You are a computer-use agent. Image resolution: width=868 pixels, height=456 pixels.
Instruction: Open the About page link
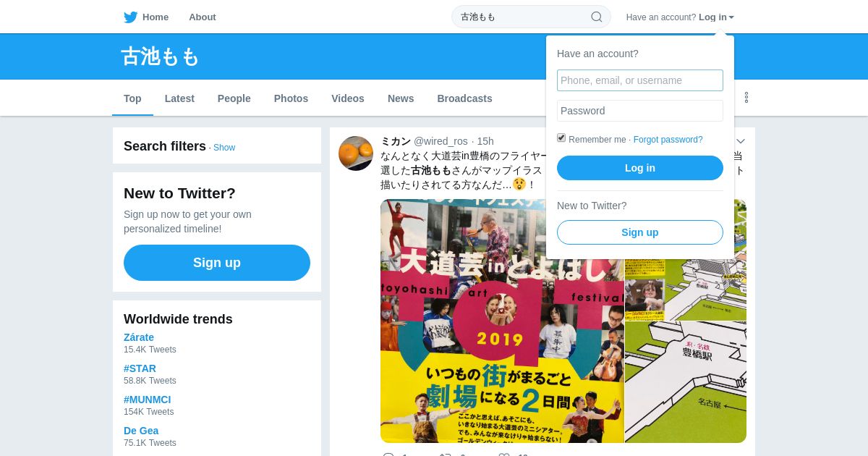(x=203, y=17)
